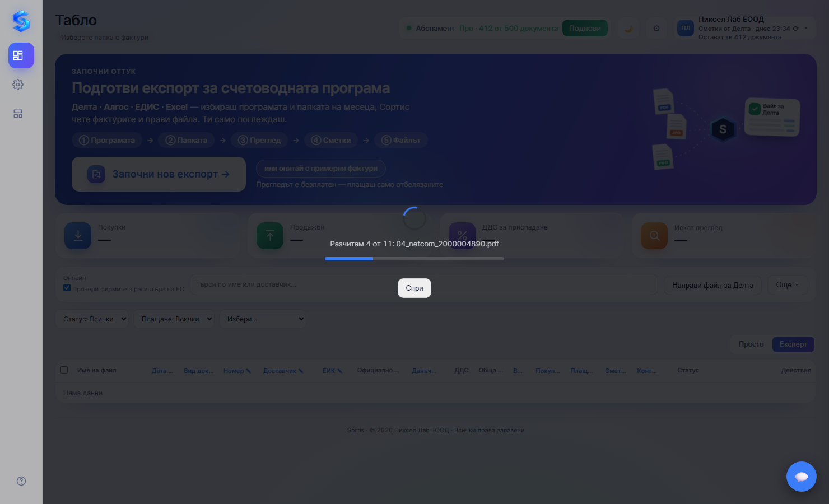Image resolution: width=829 pixels, height=504 pixels.
Task: Switch to light theme sun icon
Action: pyautogui.click(x=656, y=28)
